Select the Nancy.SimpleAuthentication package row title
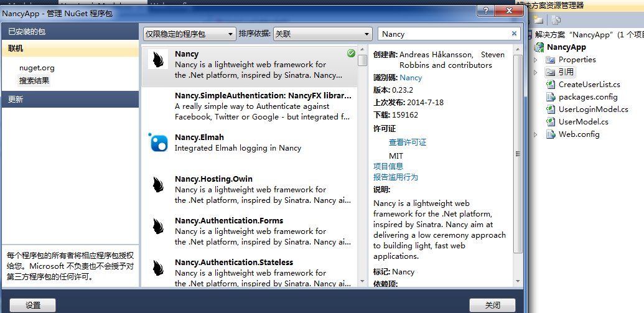Image resolution: width=644 pixels, height=313 pixels. (x=263, y=96)
